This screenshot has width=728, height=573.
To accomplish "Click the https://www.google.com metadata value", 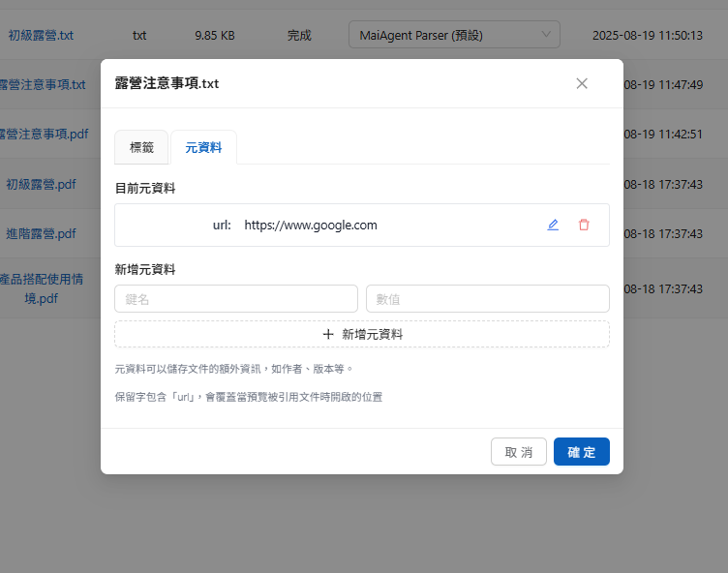I will [x=311, y=225].
